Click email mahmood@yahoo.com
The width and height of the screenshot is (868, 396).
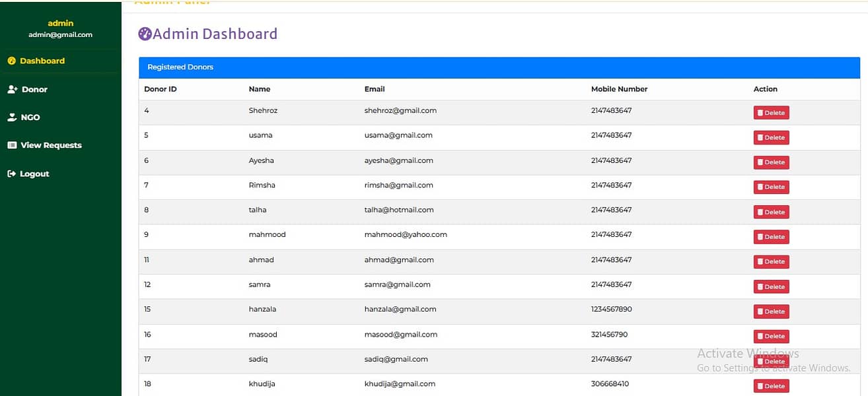[x=406, y=234]
